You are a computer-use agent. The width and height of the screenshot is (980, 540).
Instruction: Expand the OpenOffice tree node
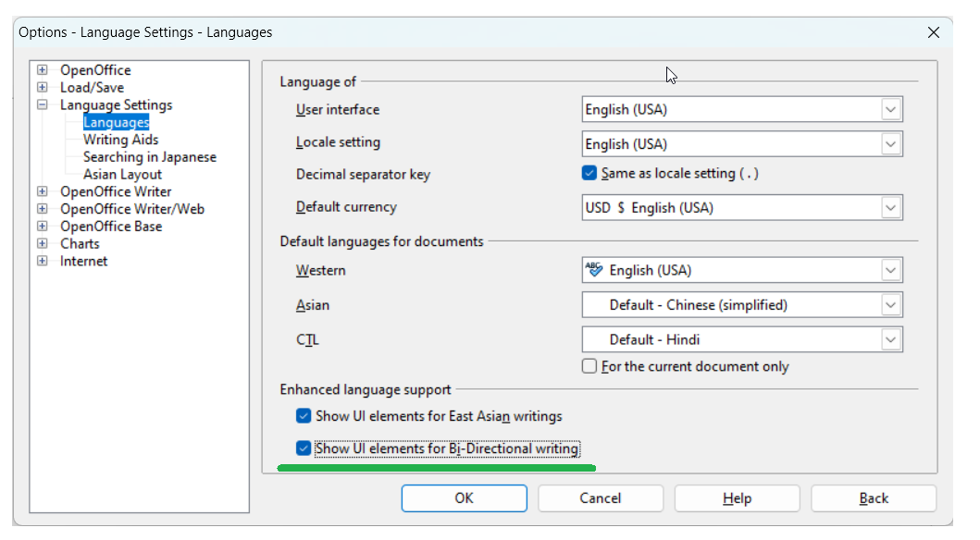(x=42, y=70)
